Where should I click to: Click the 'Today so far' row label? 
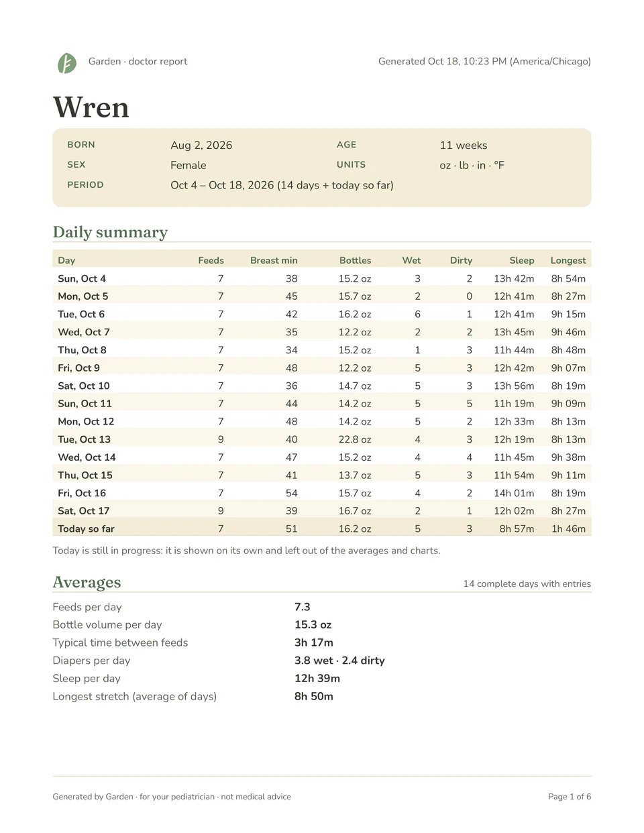pyautogui.click(x=86, y=529)
